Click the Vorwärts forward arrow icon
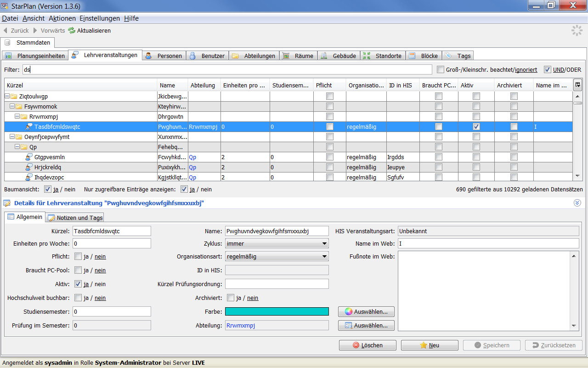Image resolution: width=588 pixels, height=368 pixels. [x=35, y=30]
